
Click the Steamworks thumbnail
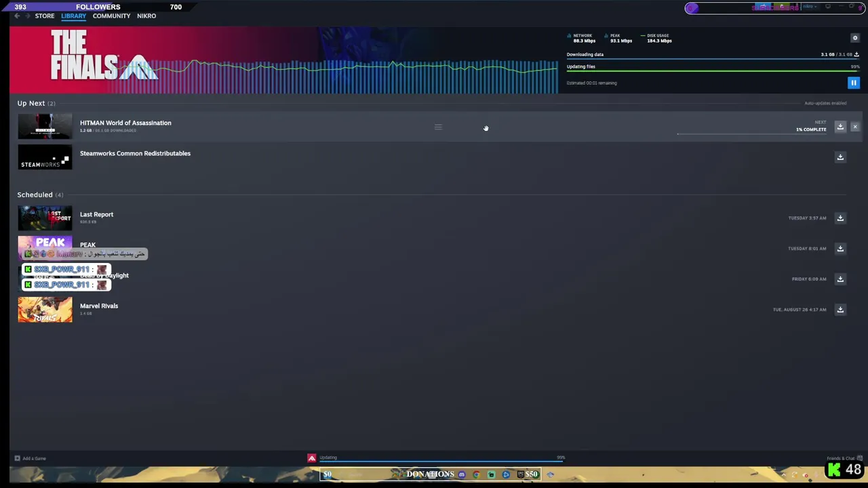coord(45,157)
